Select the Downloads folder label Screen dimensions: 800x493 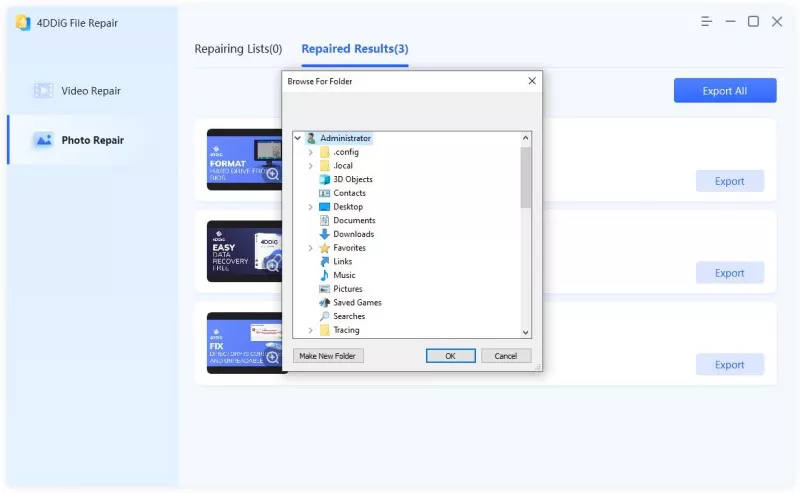tap(354, 234)
